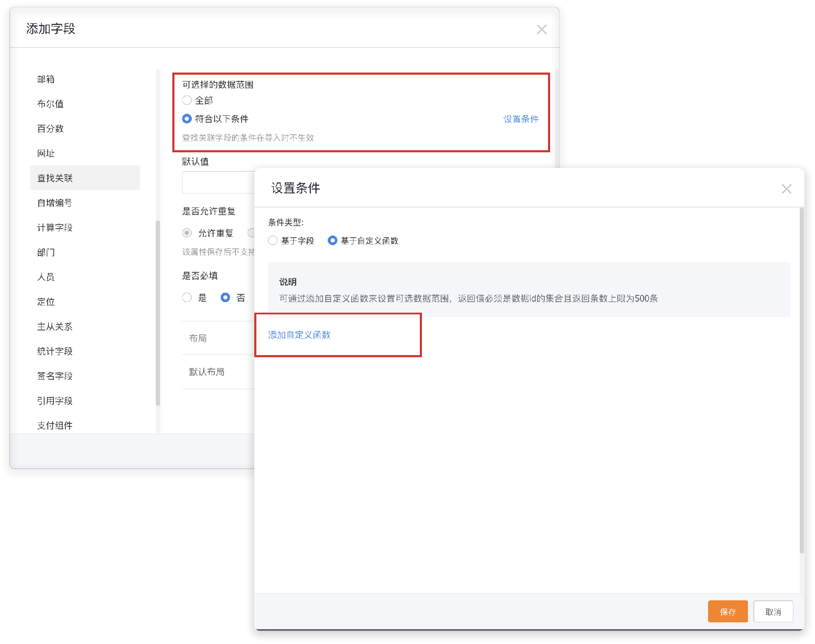
Task: Open 引用字段 field type
Action: pos(85,401)
